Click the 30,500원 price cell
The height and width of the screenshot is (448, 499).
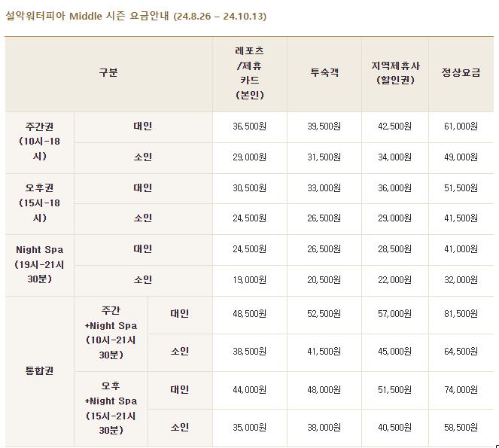(250, 188)
